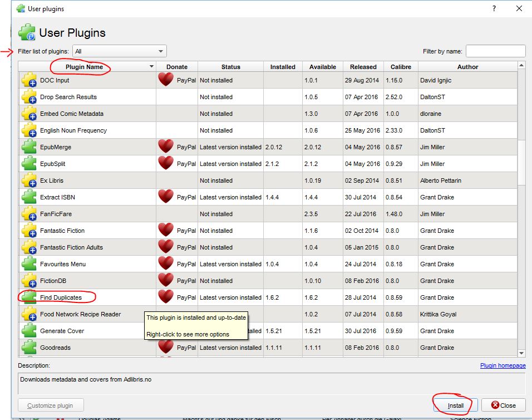Image resolution: width=532 pixels, height=420 pixels.
Task: Click the Close button
Action: [x=504, y=406]
